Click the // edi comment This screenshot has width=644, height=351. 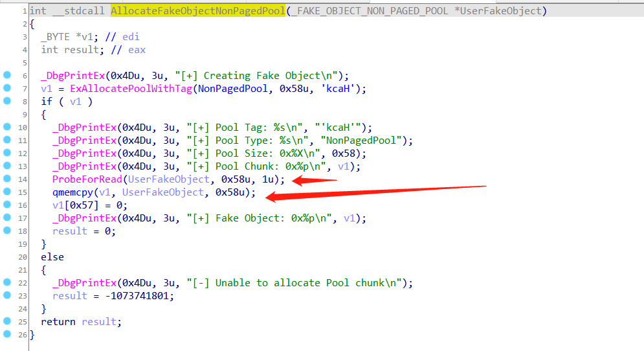[122, 37]
